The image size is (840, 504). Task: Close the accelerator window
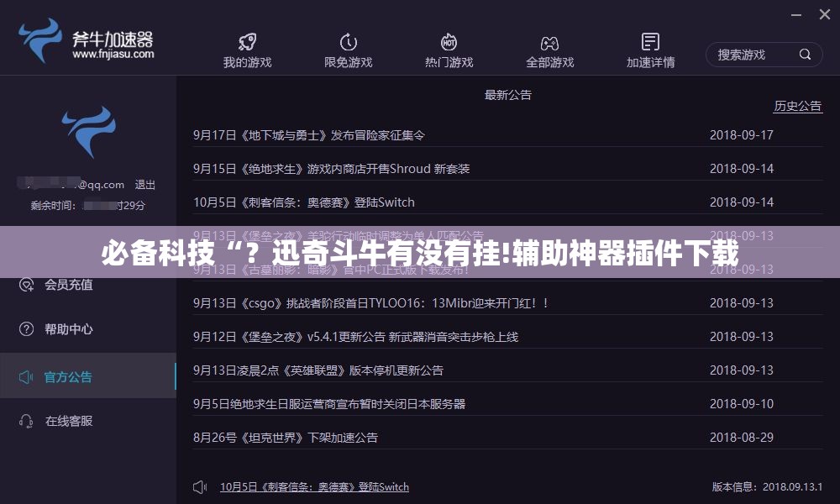tap(825, 14)
